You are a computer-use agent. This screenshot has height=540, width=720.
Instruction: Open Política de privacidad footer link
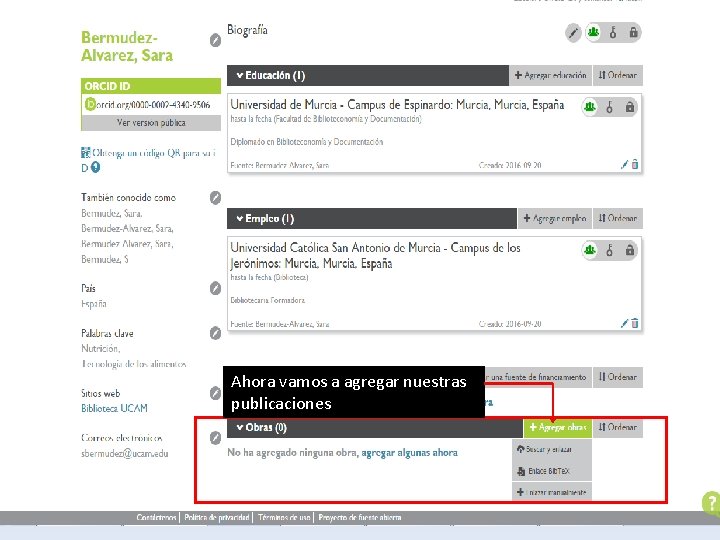coord(217,518)
